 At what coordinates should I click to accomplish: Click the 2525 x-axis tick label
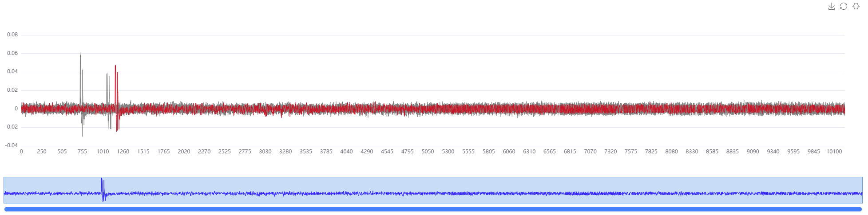(225, 152)
